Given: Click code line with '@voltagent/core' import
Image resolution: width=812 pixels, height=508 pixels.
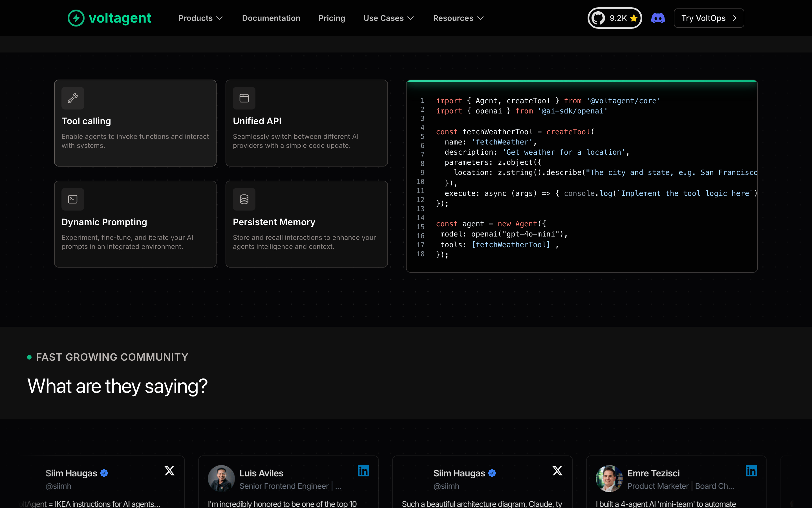Looking at the screenshot, I should [x=548, y=101].
